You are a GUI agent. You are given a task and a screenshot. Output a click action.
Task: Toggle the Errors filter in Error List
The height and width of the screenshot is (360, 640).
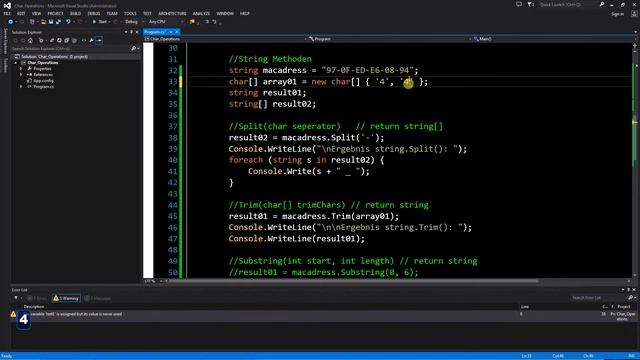[x=37, y=298]
